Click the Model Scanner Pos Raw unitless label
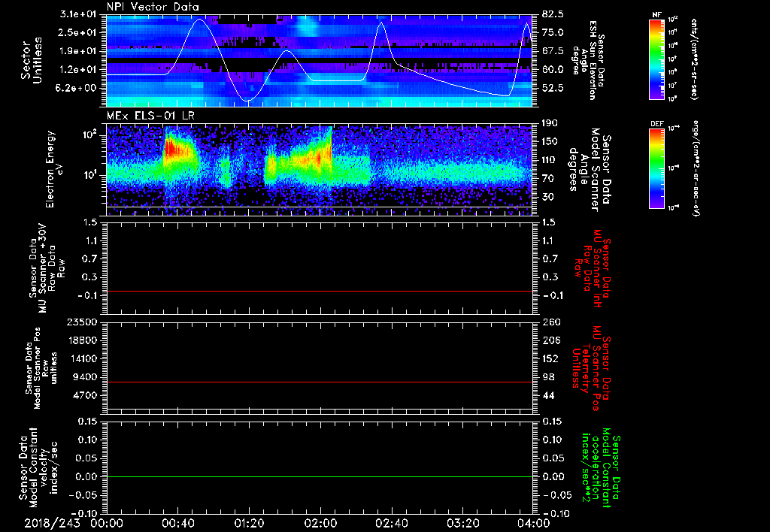 tap(41, 368)
